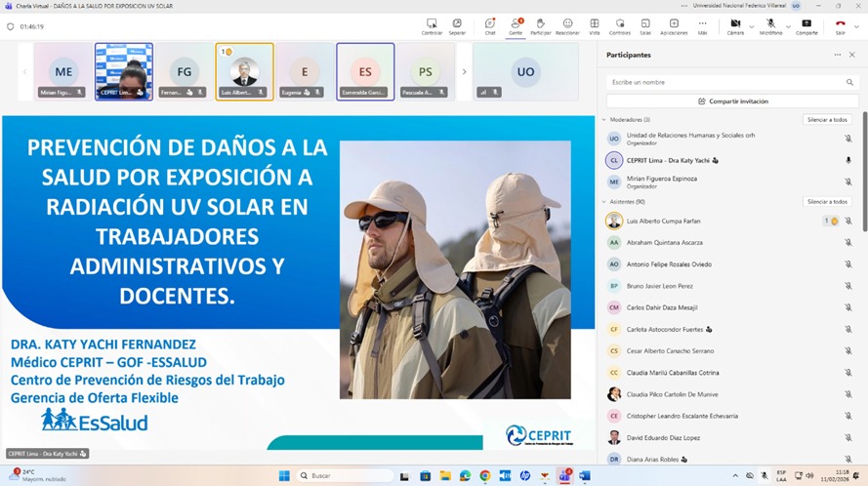Image resolution: width=868 pixels, height=486 pixels.
Task: Toggle the Micrófono mute state
Action: pos(770,26)
